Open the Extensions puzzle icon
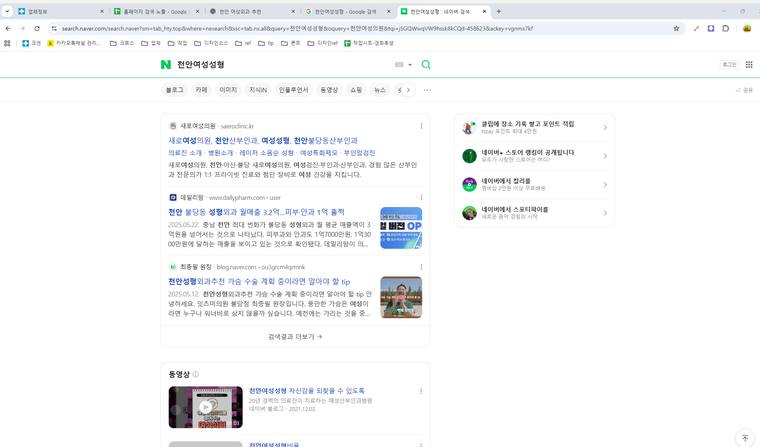 [x=726, y=29]
